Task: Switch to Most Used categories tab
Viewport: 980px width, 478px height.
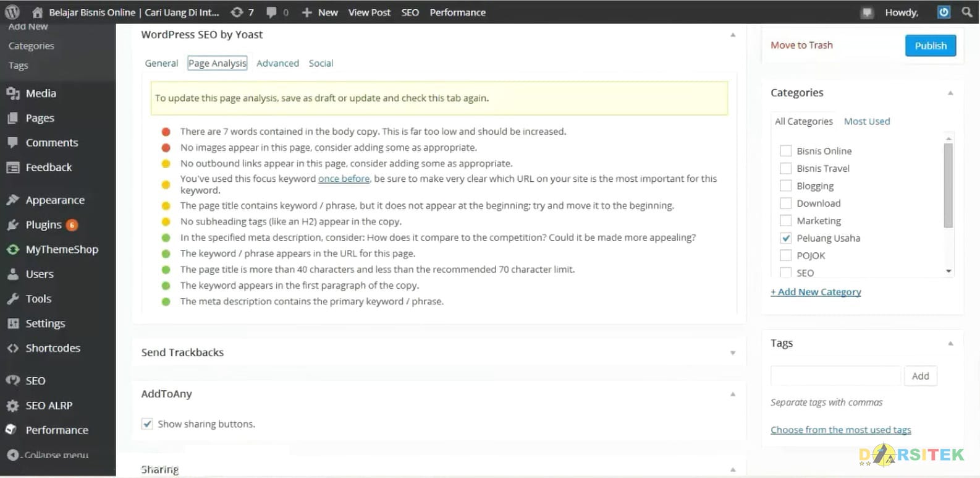Action: tap(867, 121)
